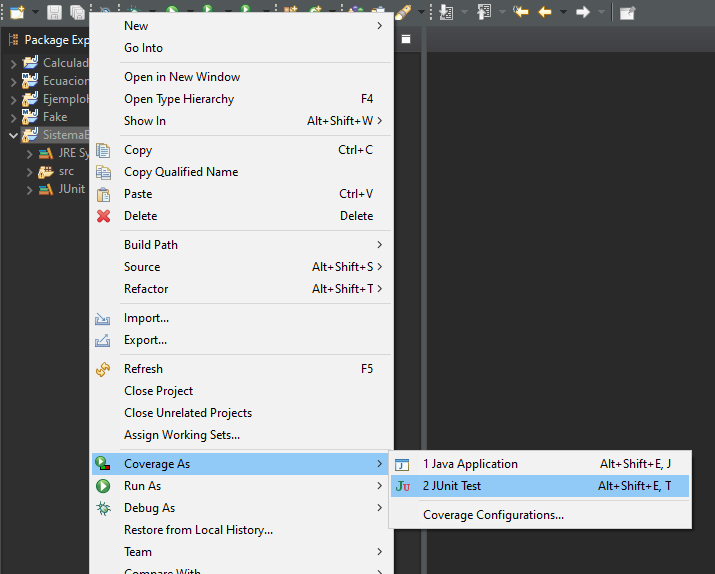Expand the JRE System Library node
The height and width of the screenshot is (574, 715).
pyautogui.click(x=30, y=153)
